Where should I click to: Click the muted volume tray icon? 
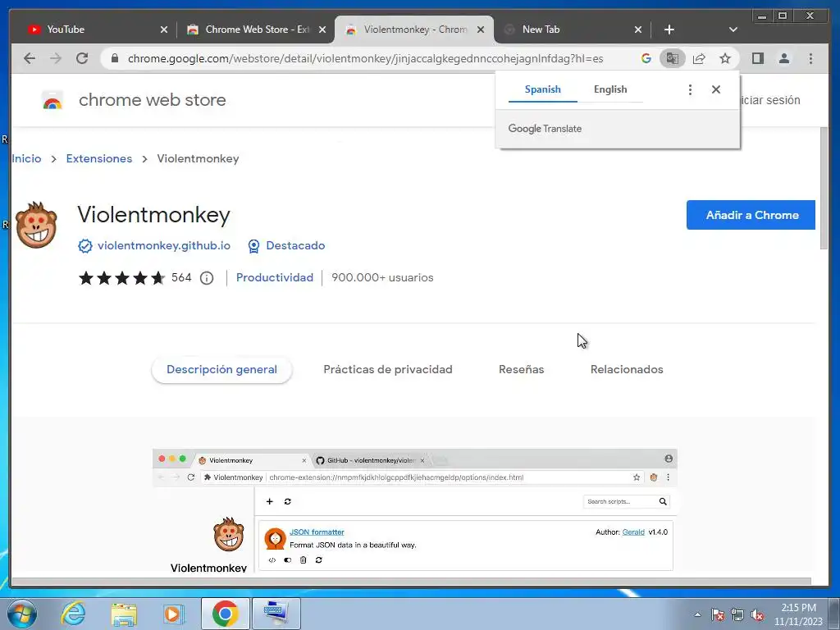757,614
